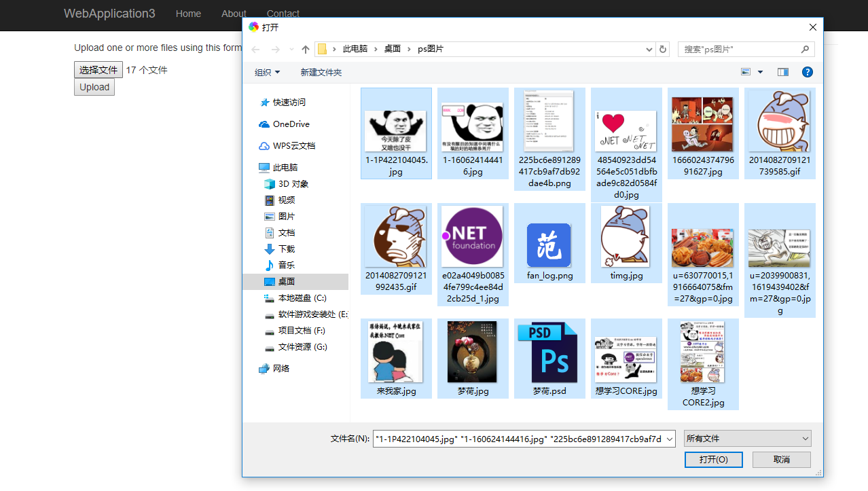Click the search magnifier icon

pos(805,50)
